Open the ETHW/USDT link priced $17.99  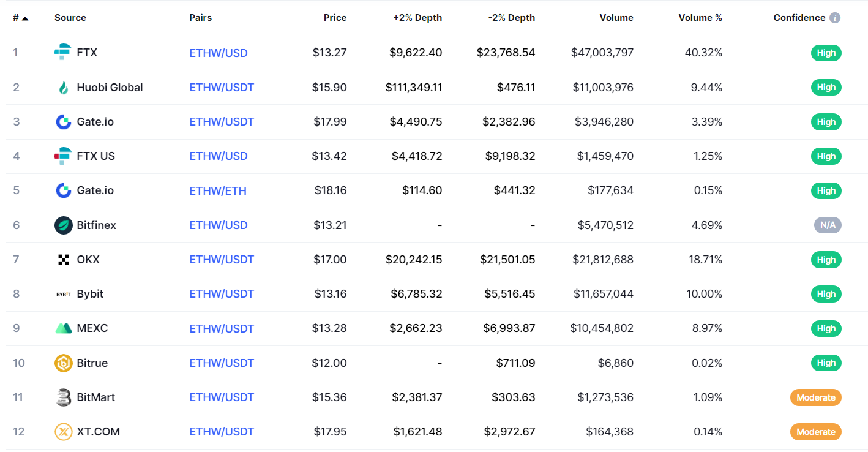[222, 122]
